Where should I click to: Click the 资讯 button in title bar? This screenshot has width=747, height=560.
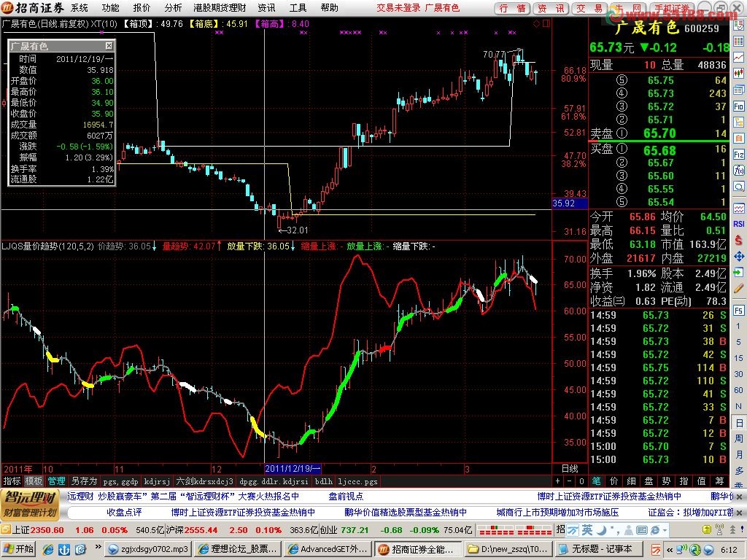551,8
